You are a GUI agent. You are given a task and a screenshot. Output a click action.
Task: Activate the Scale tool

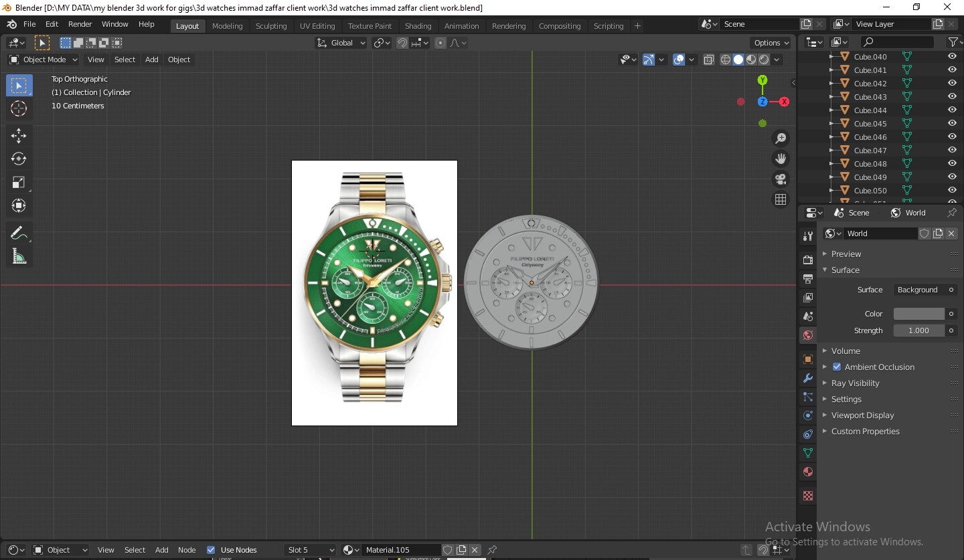pyautogui.click(x=19, y=183)
